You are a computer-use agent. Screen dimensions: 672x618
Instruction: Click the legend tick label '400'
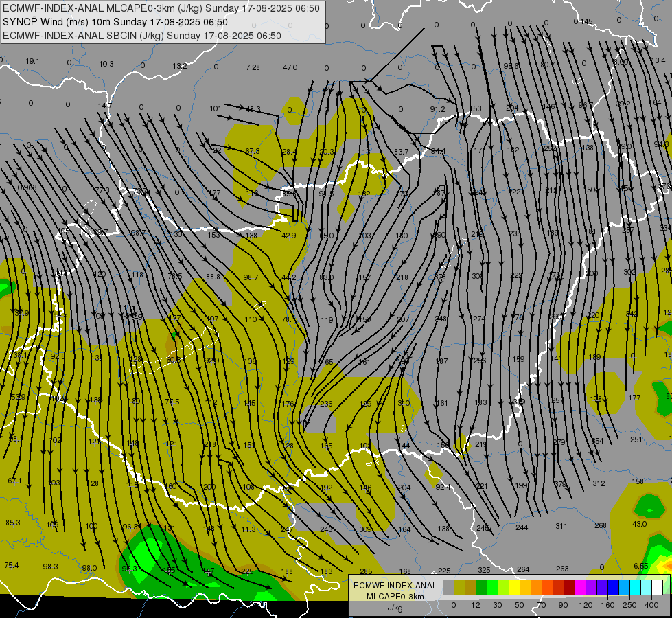click(x=651, y=605)
